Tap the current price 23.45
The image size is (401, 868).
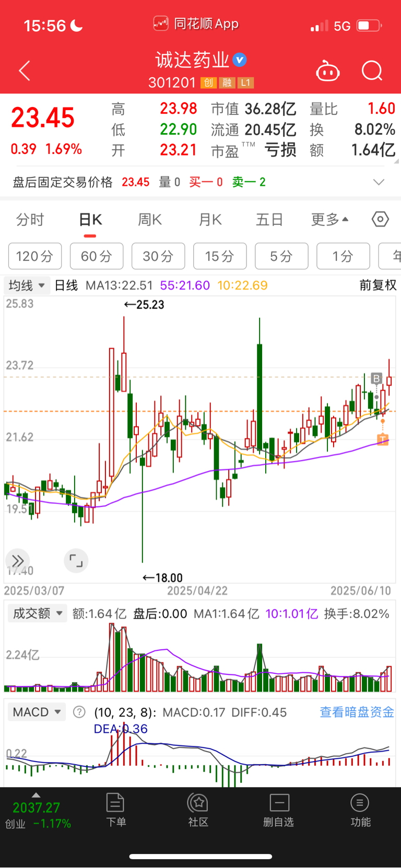click(43, 118)
